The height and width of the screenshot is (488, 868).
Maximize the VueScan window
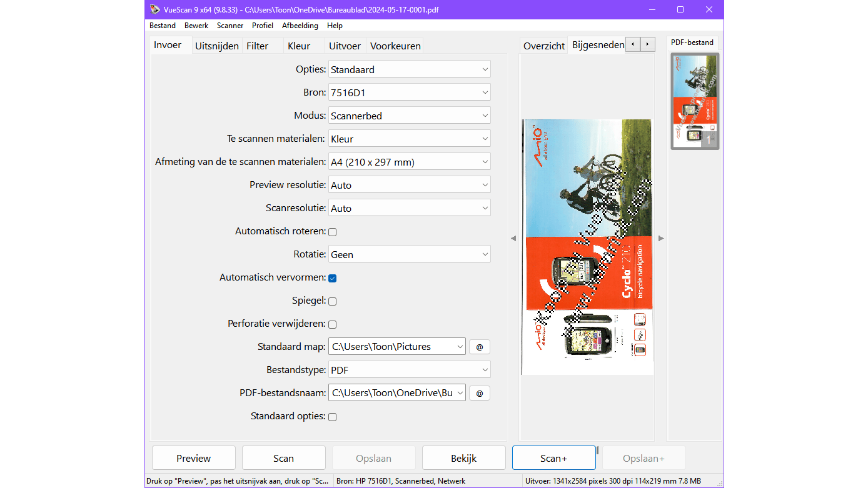pos(680,9)
